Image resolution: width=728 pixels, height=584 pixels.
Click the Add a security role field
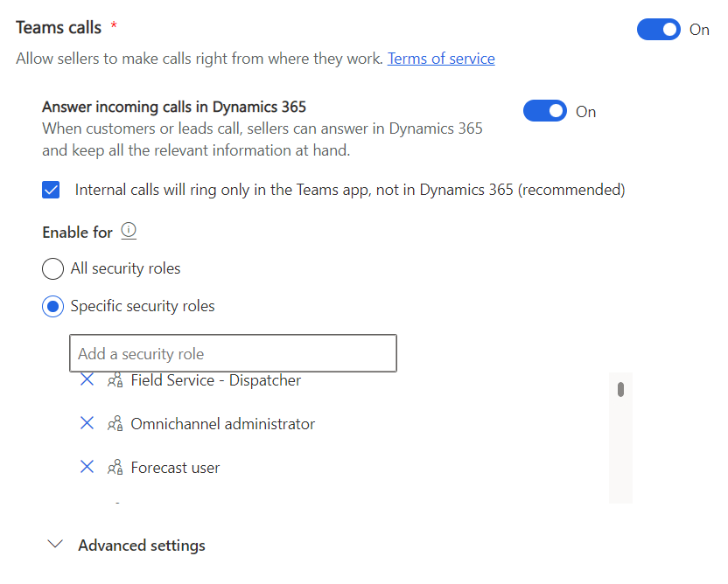point(233,354)
